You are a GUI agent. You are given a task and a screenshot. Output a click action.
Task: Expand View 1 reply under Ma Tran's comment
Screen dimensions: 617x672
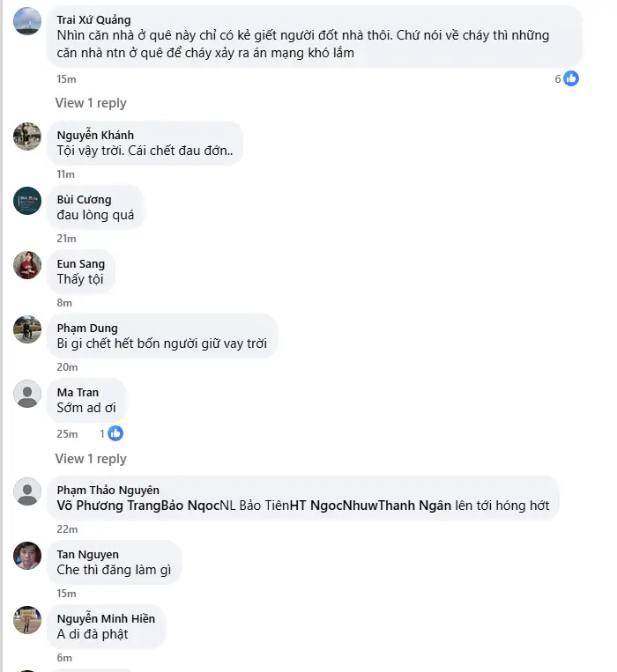(x=91, y=459)
